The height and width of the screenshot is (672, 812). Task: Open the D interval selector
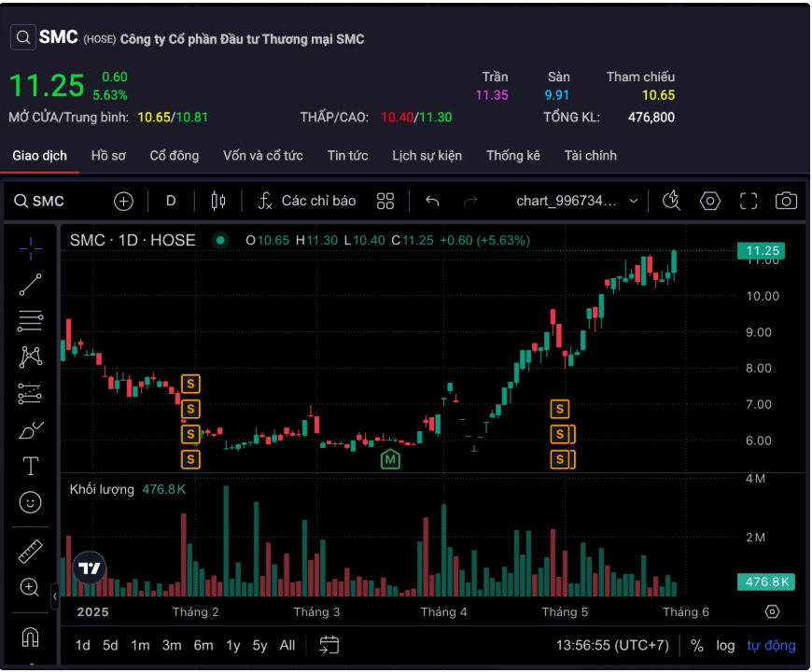coord(171,201)
